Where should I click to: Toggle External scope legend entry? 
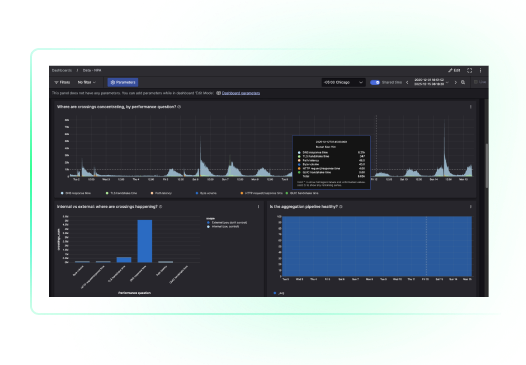pos(227,222)
